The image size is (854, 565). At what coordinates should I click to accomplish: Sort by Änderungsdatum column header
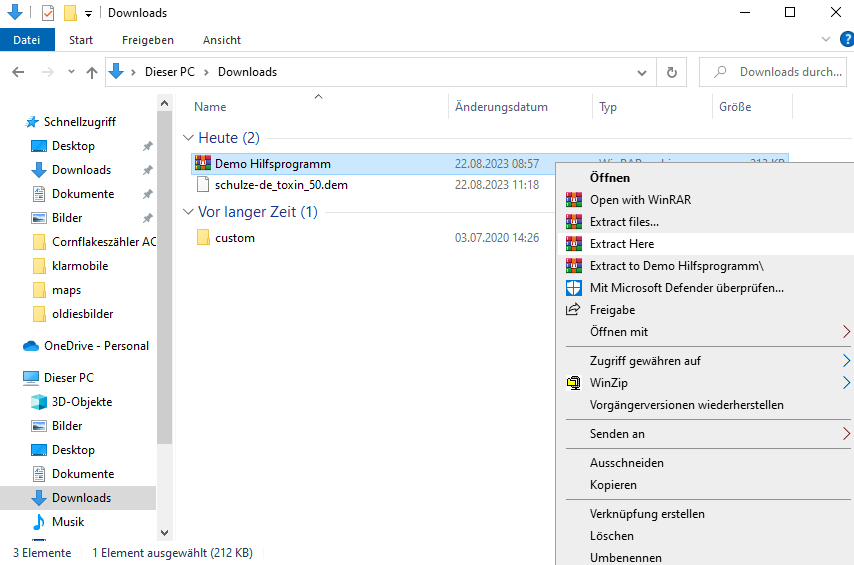(x=501, y=107)
